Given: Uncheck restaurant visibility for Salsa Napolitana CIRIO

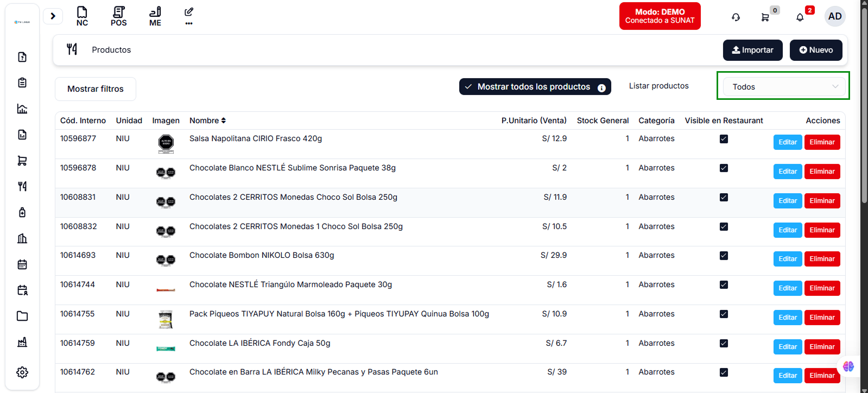Looking at the screenshot, I should click(724, 139).
